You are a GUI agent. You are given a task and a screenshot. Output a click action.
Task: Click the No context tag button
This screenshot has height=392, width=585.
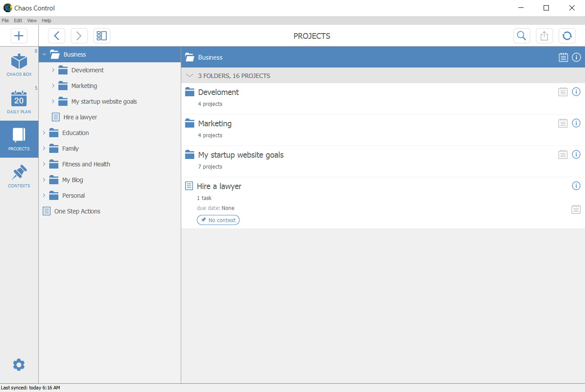pos(218,220)
